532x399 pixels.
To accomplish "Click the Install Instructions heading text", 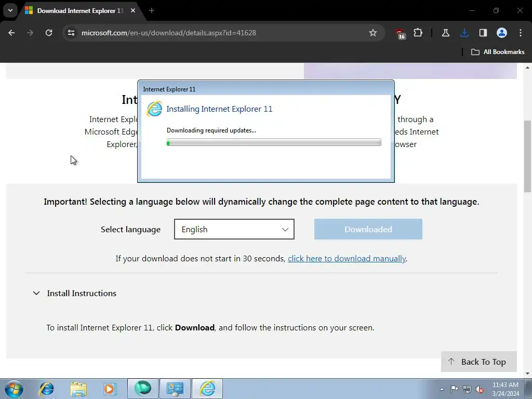I will tap(82, 293).
